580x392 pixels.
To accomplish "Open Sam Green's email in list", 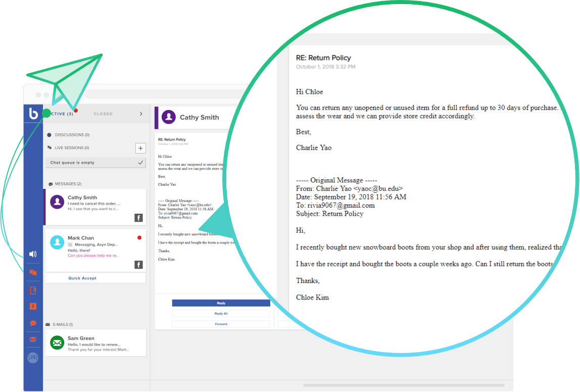I will pos(95,343).
